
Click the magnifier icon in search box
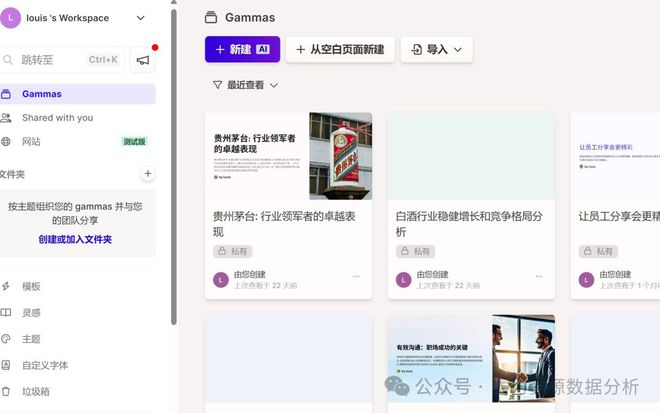[8, 60]
